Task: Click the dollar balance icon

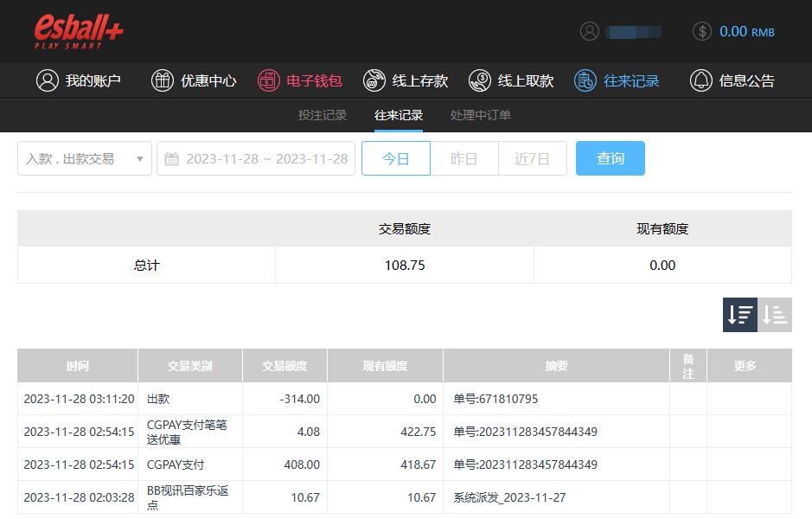Action: pos(702,32)
